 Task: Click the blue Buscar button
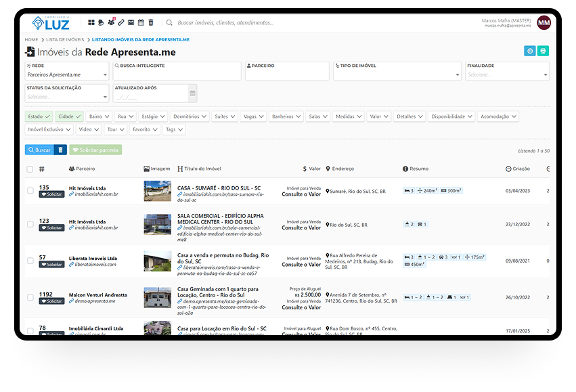click(39, 150)
